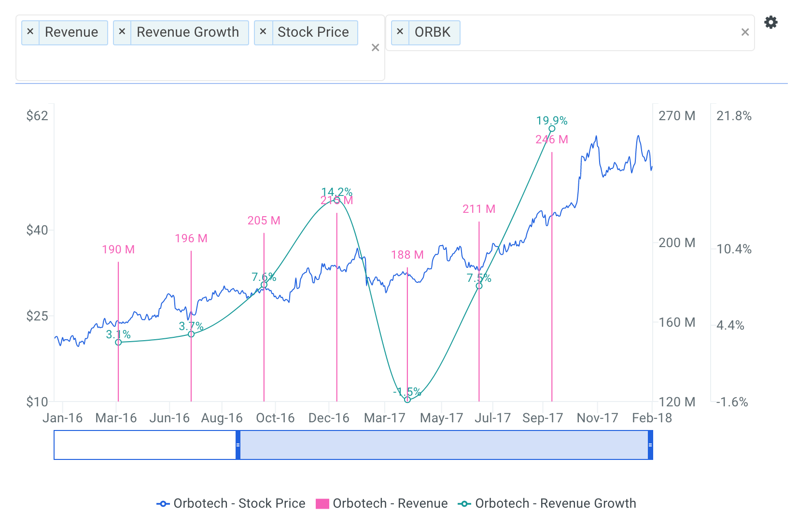The image size is (812, 527).
Task: Click the 205 M revenue label
Action: tap(264, 221)
